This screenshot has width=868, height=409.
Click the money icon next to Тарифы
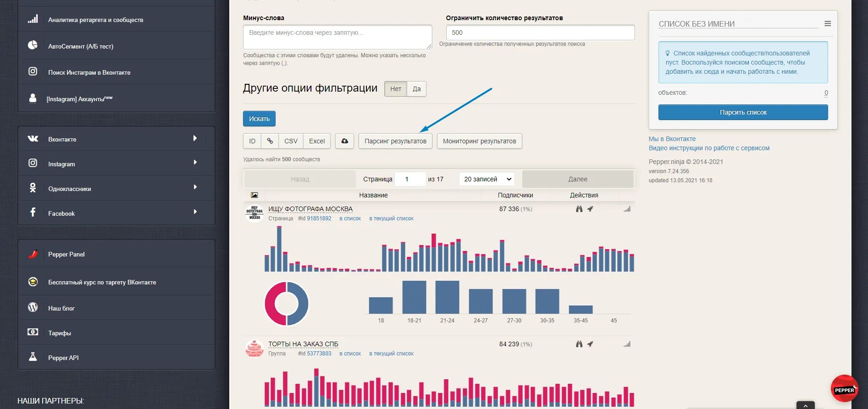click(33, 332)
